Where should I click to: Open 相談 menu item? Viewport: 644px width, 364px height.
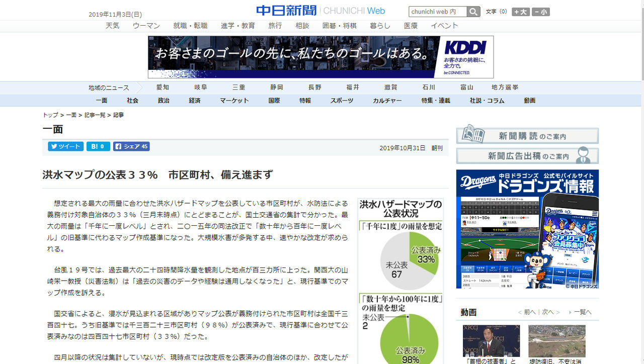(302, 26)
